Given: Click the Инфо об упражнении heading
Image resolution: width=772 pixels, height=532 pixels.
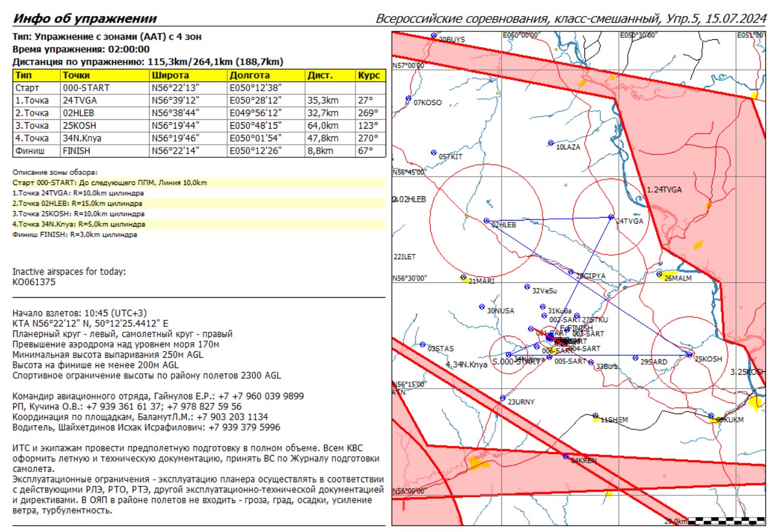Looking at the screenshot, I should pos(85,18).
